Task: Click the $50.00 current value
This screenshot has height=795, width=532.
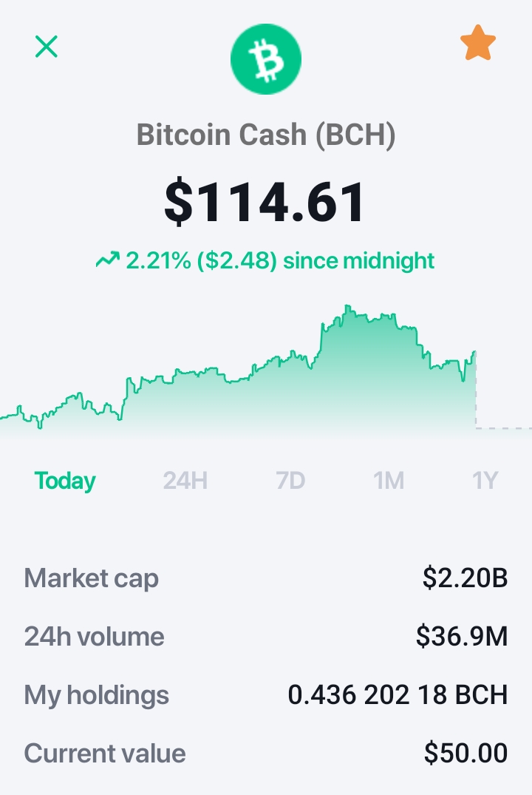Action: [465, 752]
